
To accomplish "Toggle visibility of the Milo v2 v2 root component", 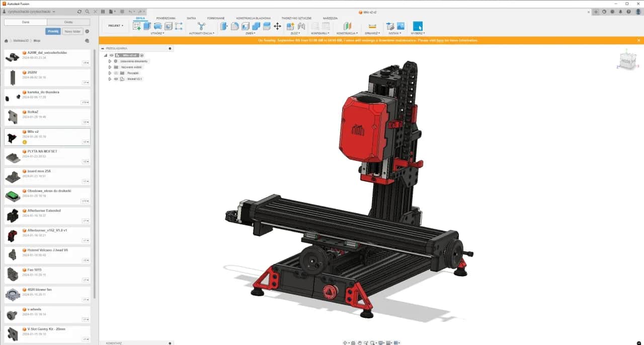I will click(x=111, y=55).
